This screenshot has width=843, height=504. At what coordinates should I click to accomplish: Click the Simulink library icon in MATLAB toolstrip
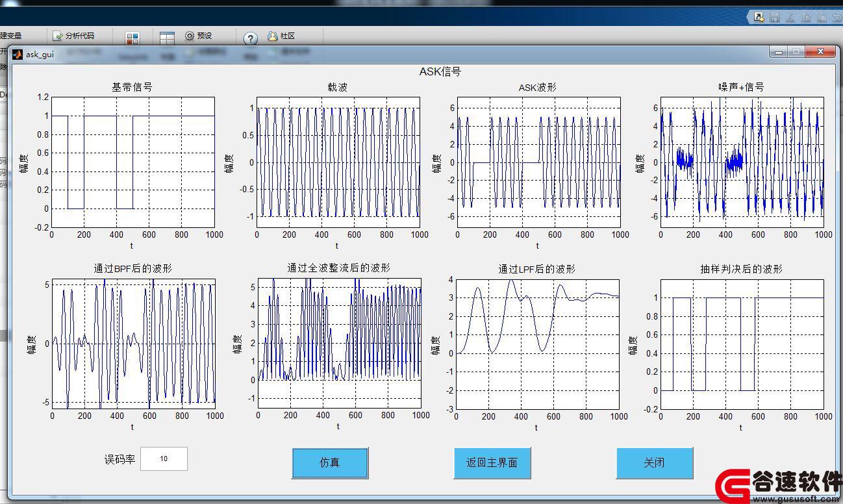point(132,39)
